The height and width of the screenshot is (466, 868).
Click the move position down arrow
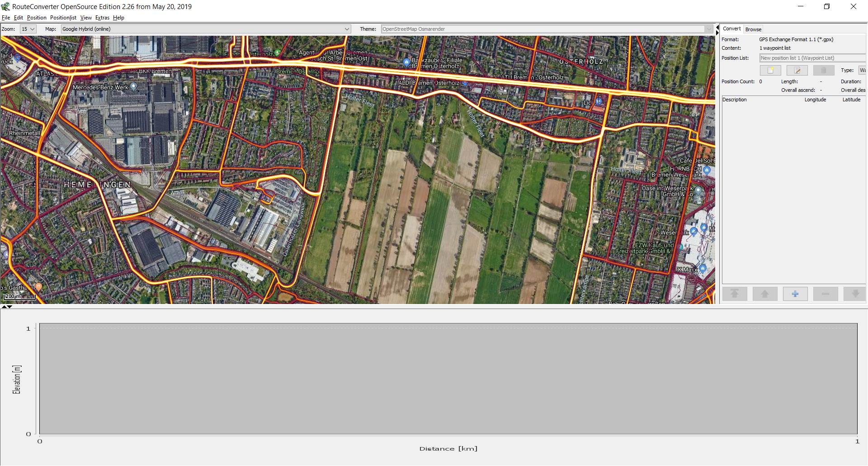[855, 294]
